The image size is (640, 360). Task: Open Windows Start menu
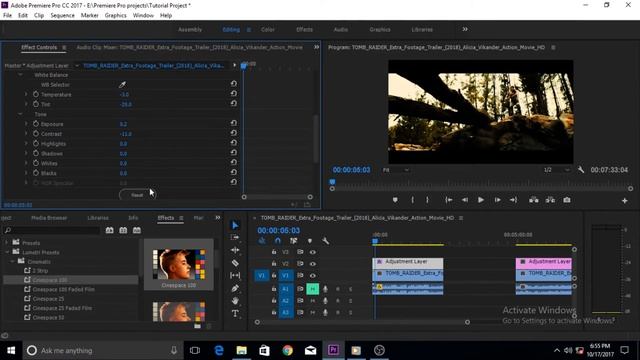click(11, 350)
